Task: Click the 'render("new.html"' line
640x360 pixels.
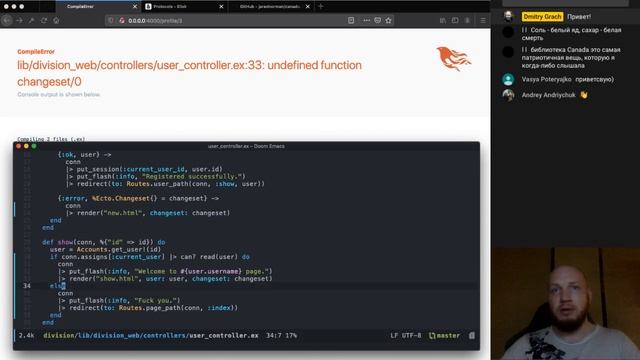Action: tap(148, 213)
